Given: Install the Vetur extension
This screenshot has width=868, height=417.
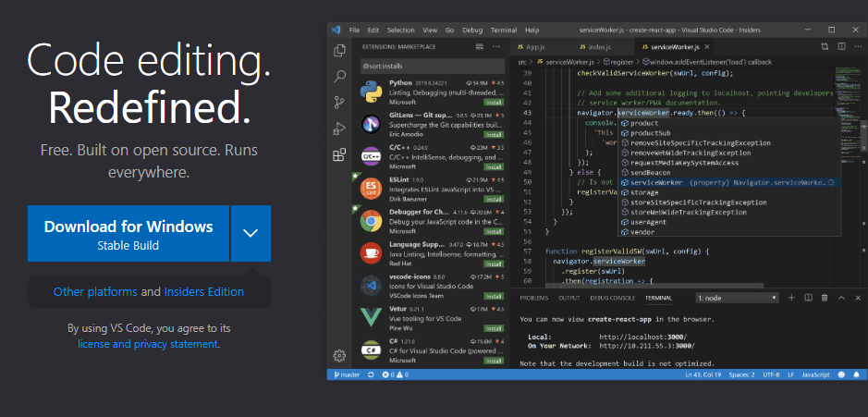Looking at the screenshot, I should [x=494, y=328].
